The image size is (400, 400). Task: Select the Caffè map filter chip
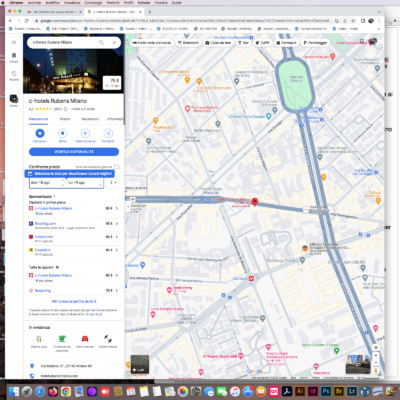tap(263, 43)
